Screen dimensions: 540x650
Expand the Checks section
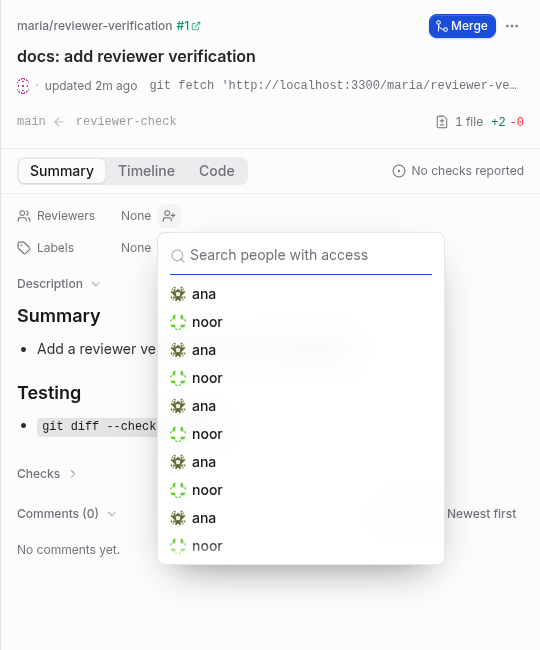tap(46, 474)
